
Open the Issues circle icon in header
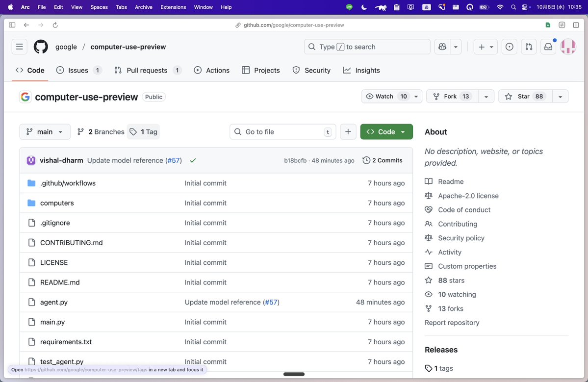tap(509, 47)
